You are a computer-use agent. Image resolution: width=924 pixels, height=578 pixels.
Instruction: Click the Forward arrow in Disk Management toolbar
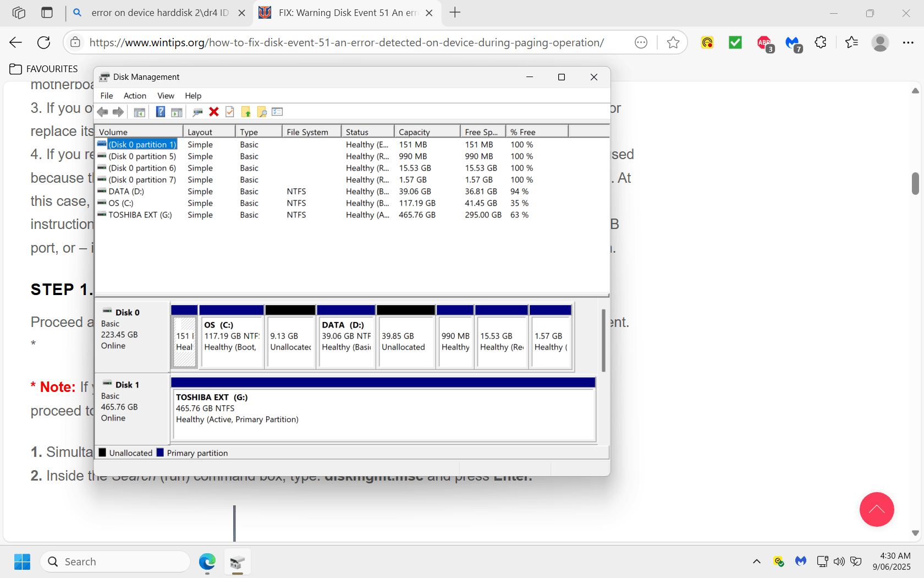click(x=118, y=112)
